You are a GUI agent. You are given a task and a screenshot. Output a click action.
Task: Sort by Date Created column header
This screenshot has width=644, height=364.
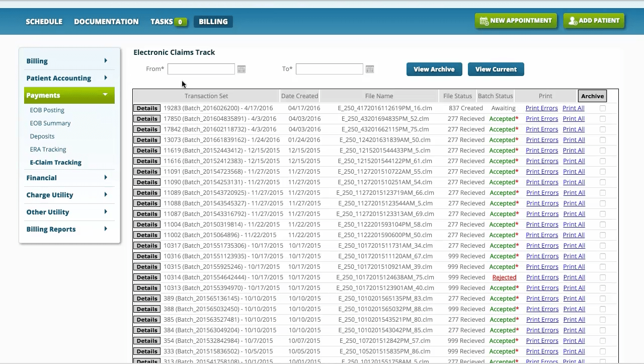299,96
